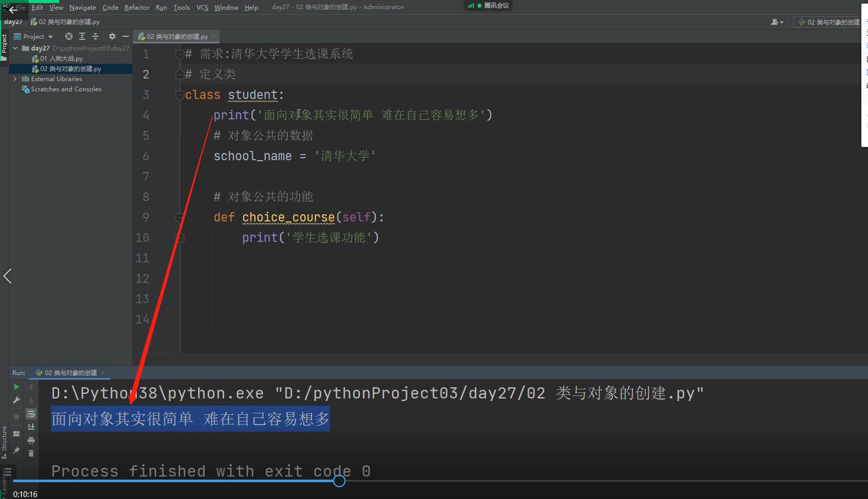
Task: Click the Stop square icon in Run panel
Action: point(16,416)
